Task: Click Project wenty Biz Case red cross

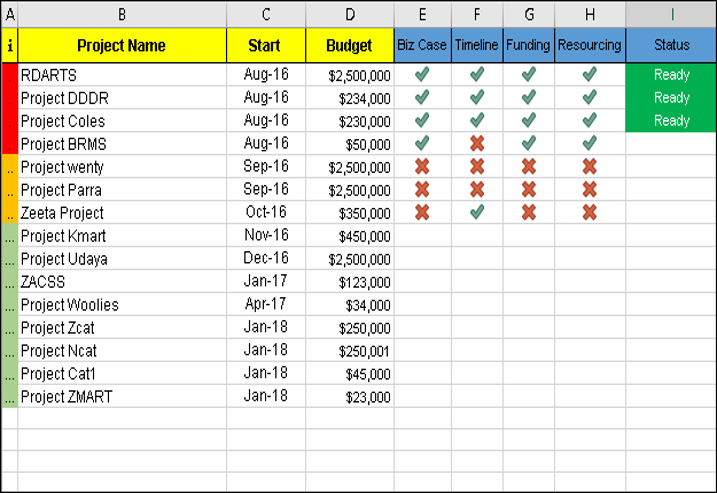Action: coord(422,166)
